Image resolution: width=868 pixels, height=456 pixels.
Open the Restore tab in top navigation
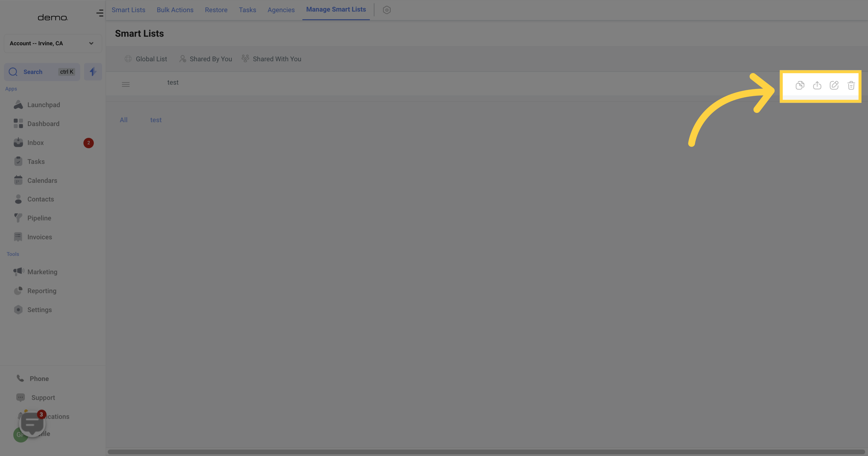tap(216, 10)
